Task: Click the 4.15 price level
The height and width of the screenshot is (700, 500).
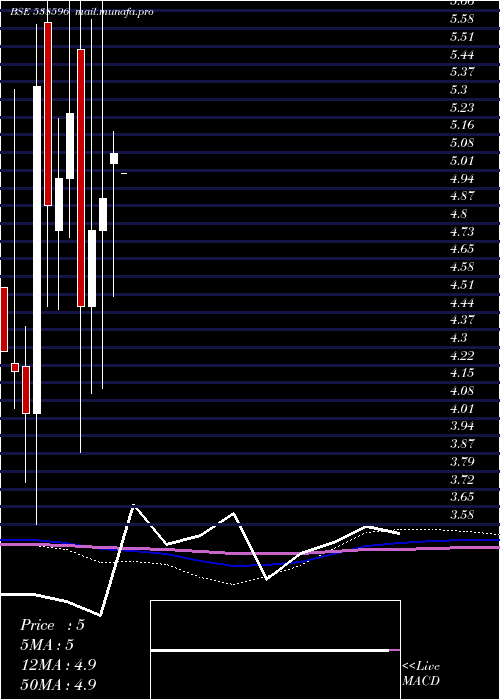Action: tap(462, 373)
